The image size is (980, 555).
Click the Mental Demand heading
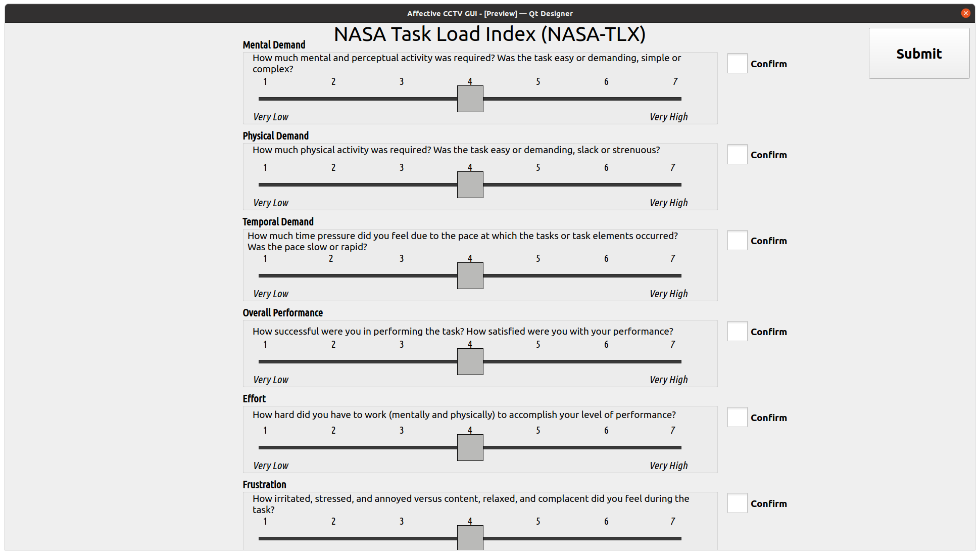[274, 45]
